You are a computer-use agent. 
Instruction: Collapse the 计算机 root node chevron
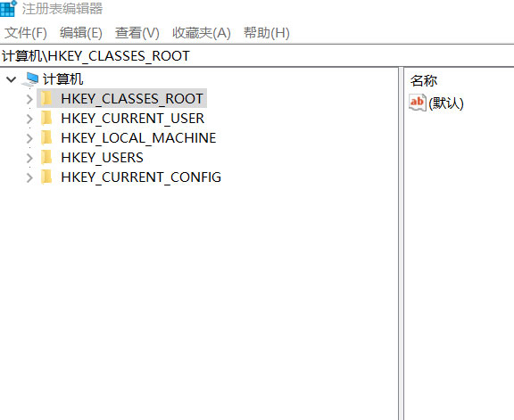click(11, 79)
